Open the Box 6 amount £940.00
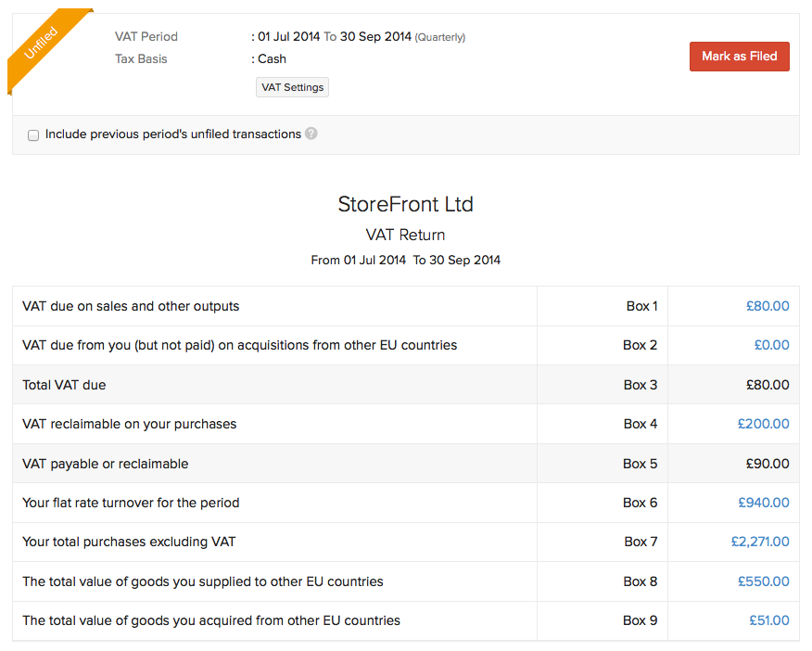 (x=763, y=503)
